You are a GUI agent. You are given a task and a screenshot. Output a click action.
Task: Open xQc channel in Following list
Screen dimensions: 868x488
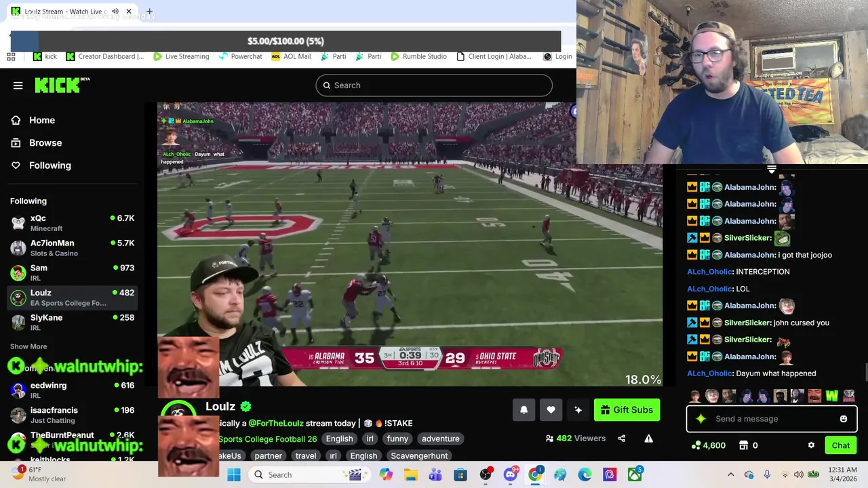73,223
